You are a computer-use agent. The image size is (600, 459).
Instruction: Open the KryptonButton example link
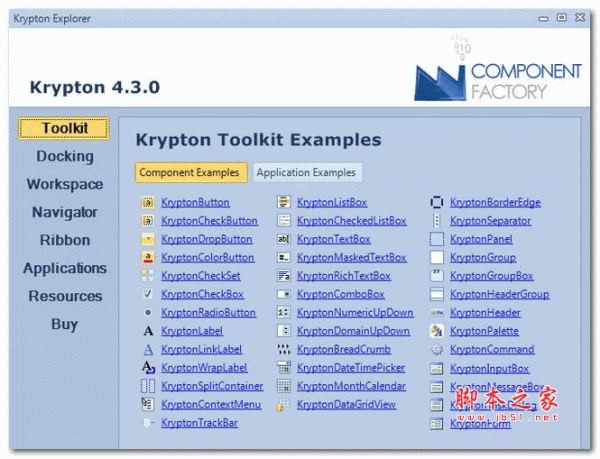click(x=196, y=202)
